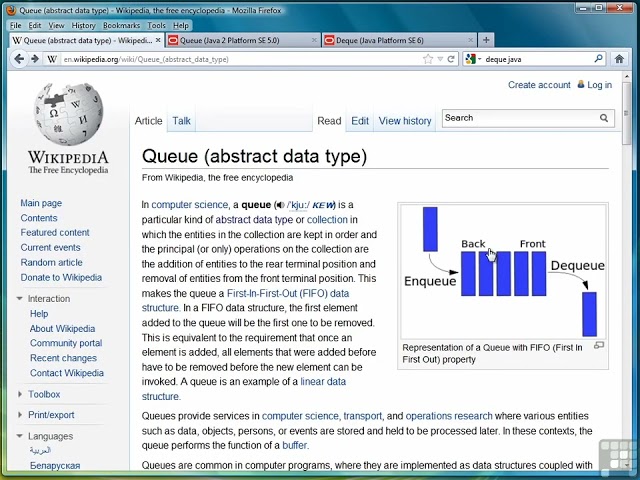This screenshot has width=640, height=480.
Task: Follow the buffer link
Action: pos(295,445)
